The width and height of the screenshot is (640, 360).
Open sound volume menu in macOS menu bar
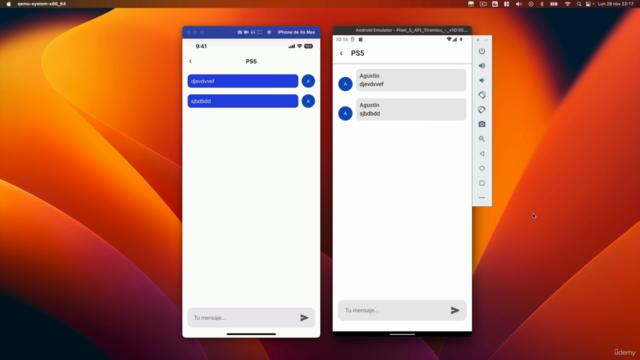pos(519,4)
